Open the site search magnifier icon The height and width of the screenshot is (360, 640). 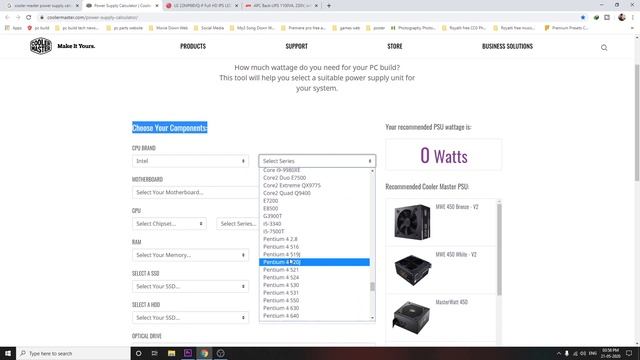pos(604,48)
